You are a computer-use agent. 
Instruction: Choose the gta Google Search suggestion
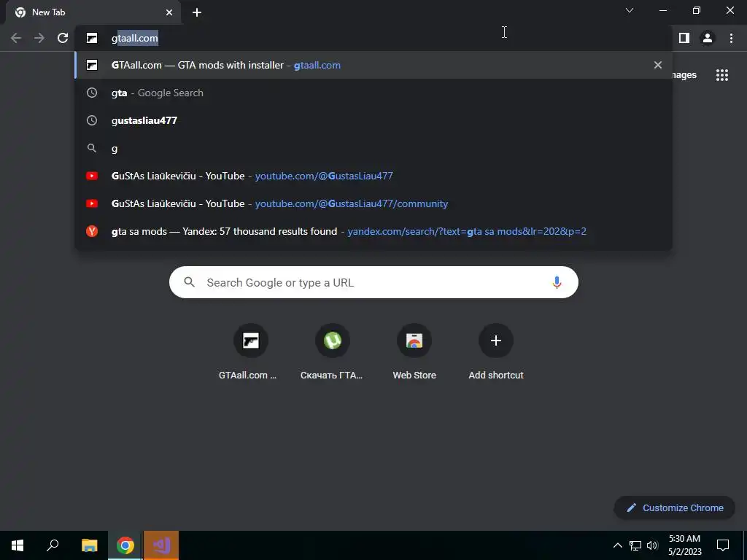pyautogui.click(x=373, y=93)
